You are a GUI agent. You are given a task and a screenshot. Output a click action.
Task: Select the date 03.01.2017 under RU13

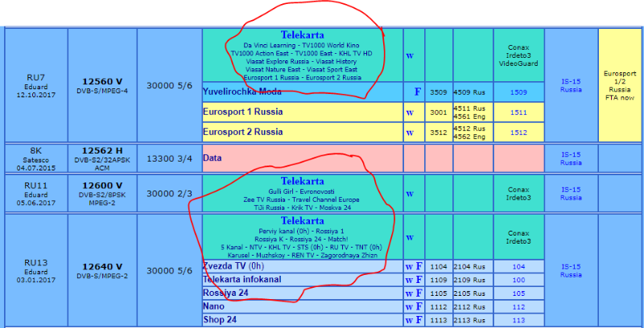tap(36, 280)
